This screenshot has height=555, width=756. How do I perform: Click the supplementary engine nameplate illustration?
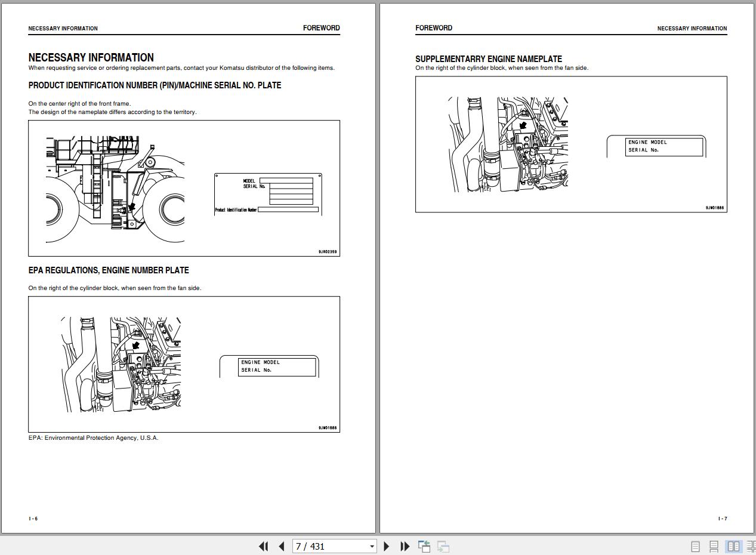[x=508, y=144]
